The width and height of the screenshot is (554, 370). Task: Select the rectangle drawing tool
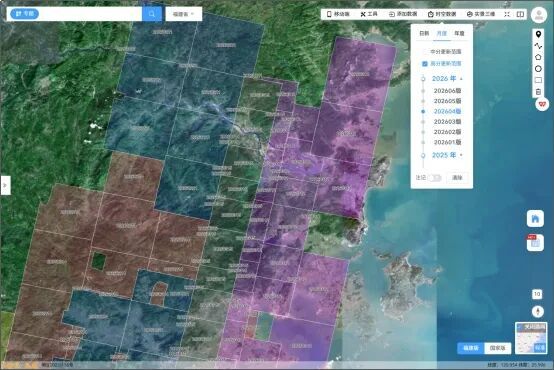538,80
